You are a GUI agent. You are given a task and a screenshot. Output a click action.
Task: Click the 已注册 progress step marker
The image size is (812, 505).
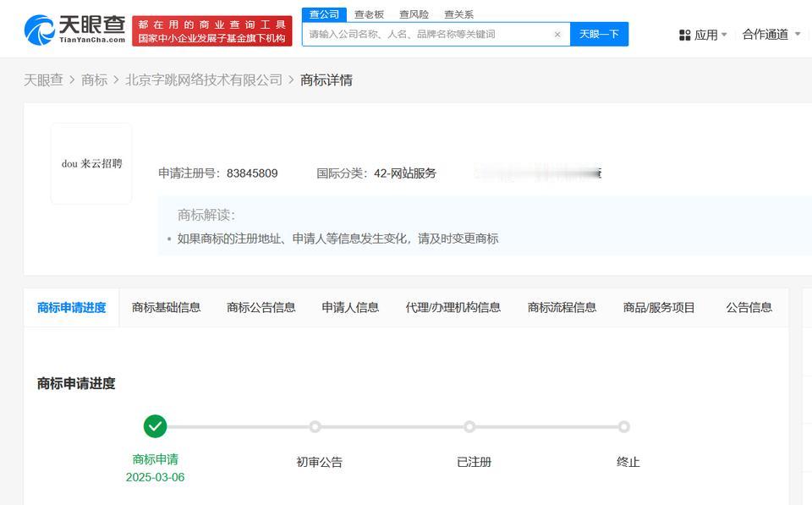coord(469,427)
